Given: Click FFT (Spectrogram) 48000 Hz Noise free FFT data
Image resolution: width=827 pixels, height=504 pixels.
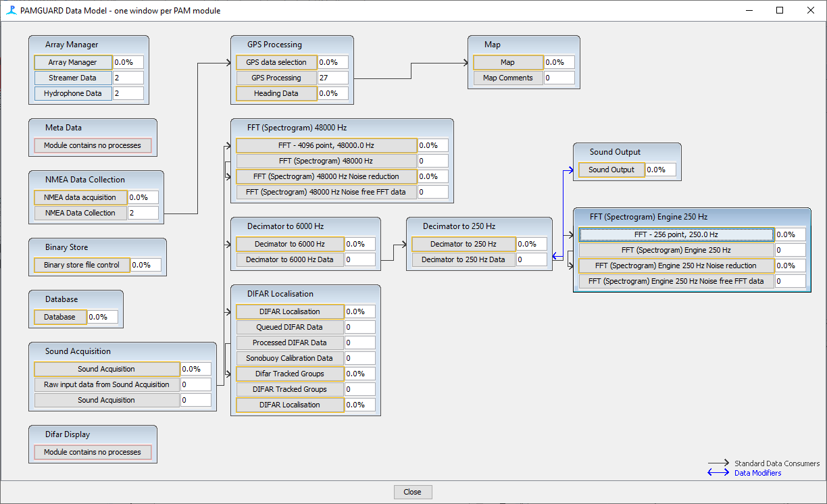Looking at the screenshot, I should click(x=326, y=192).
